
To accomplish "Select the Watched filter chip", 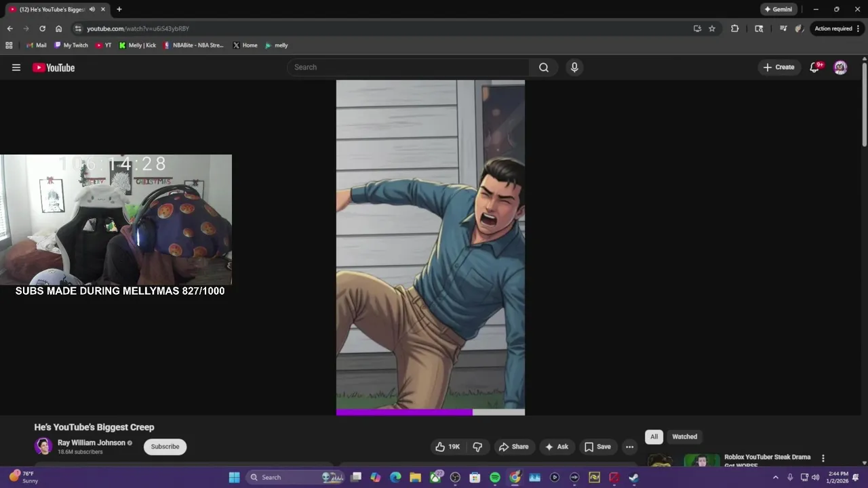I will (x=684, y=436).
